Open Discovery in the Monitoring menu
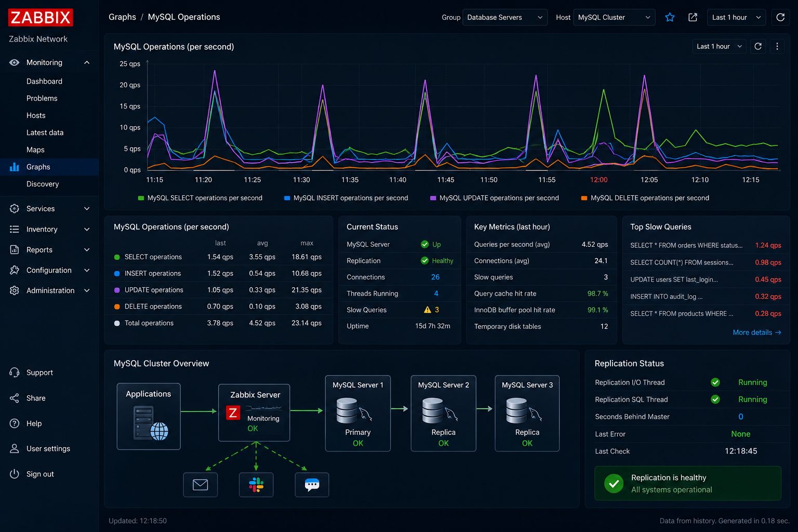This screenshot has height=532, width=798. 43,184
